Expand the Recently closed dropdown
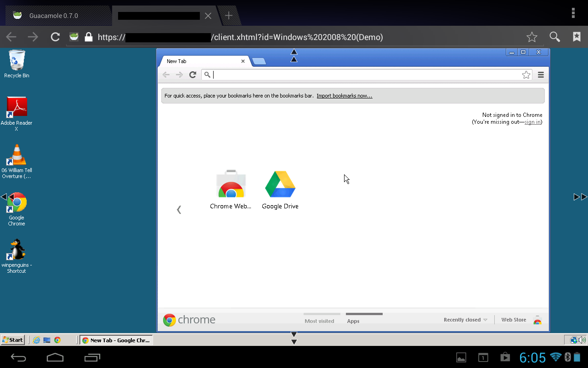The width and height of the screenshot is (588, 368). 465,320
